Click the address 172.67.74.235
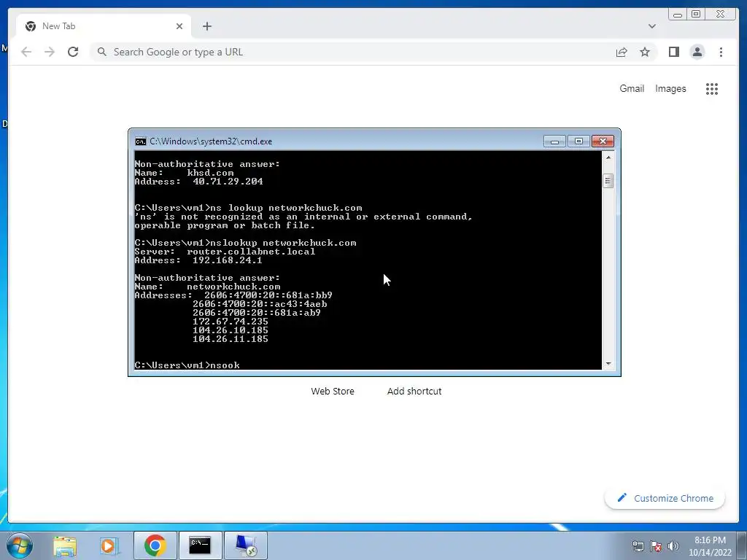Viewport: 747px width, 560px height. click(230, 322)
